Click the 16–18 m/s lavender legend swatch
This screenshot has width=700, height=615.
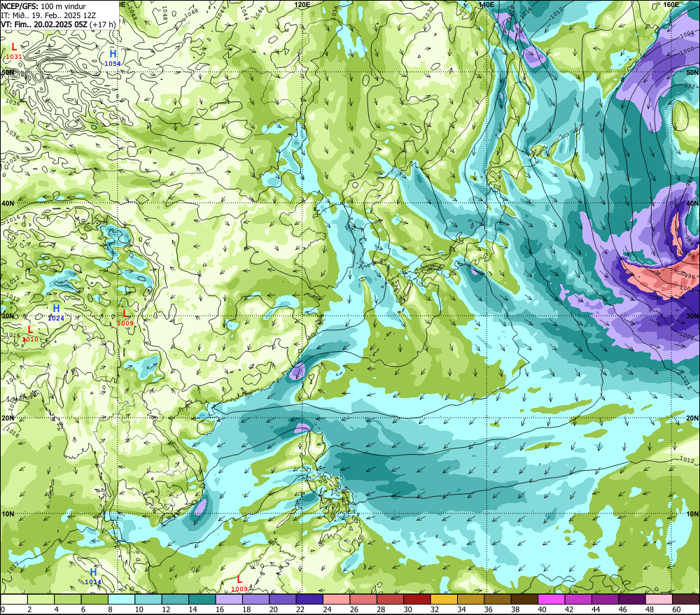click(x=229, y=599)
